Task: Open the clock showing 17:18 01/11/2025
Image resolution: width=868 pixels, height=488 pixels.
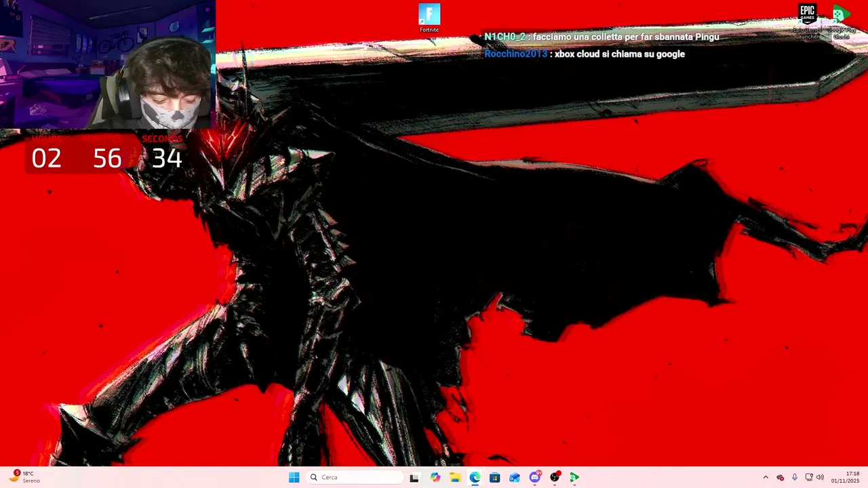Action: [x=846, y=477]
